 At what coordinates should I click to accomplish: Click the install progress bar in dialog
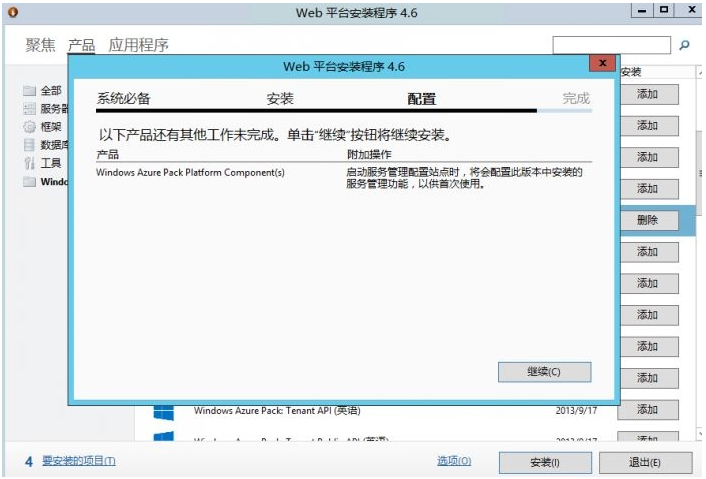[344, 110]
